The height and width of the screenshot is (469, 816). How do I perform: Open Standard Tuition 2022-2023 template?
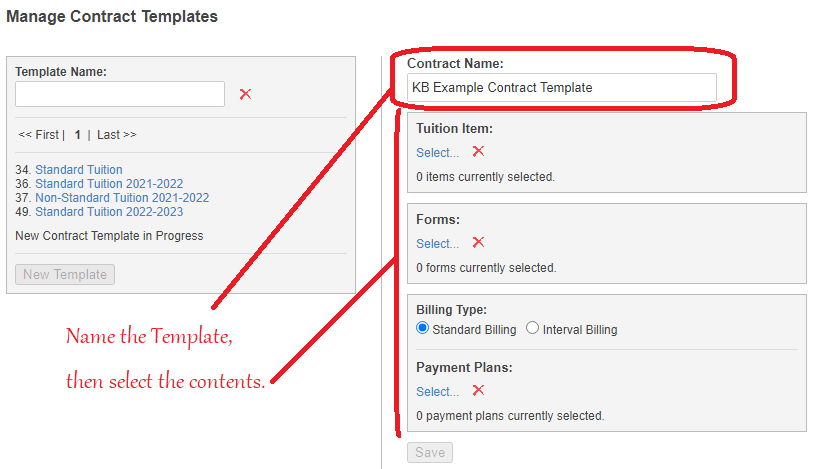point(109,212)
